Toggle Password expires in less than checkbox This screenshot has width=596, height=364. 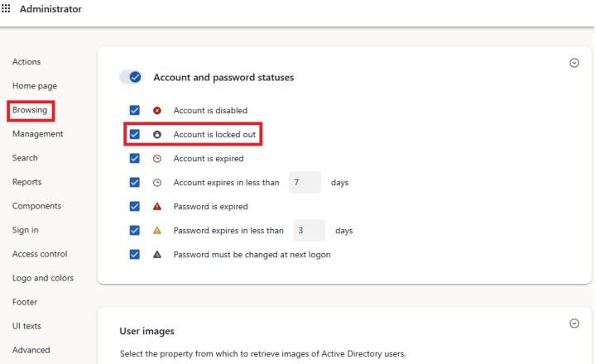(135, 230)
